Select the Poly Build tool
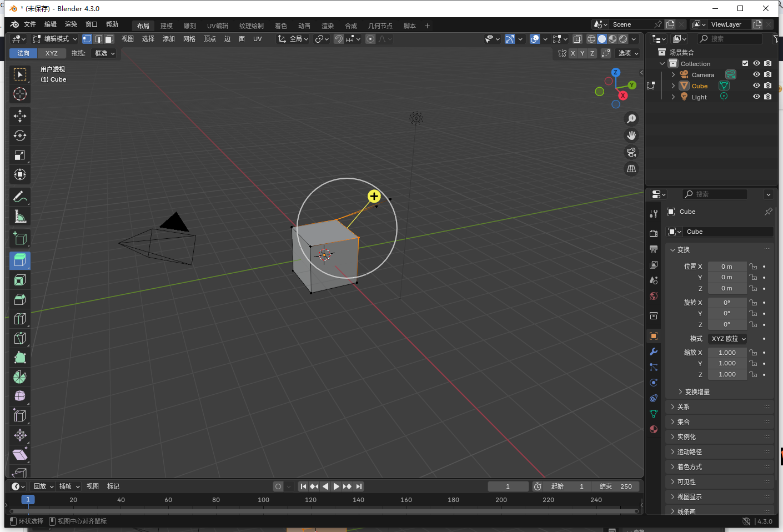Screen dimensions: 783x532 click(20, 358)
